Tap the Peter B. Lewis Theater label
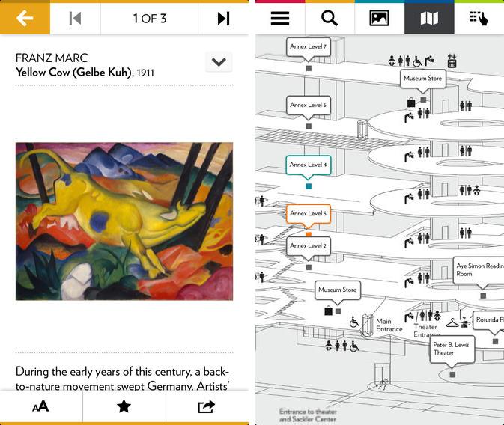 [452, 349]
